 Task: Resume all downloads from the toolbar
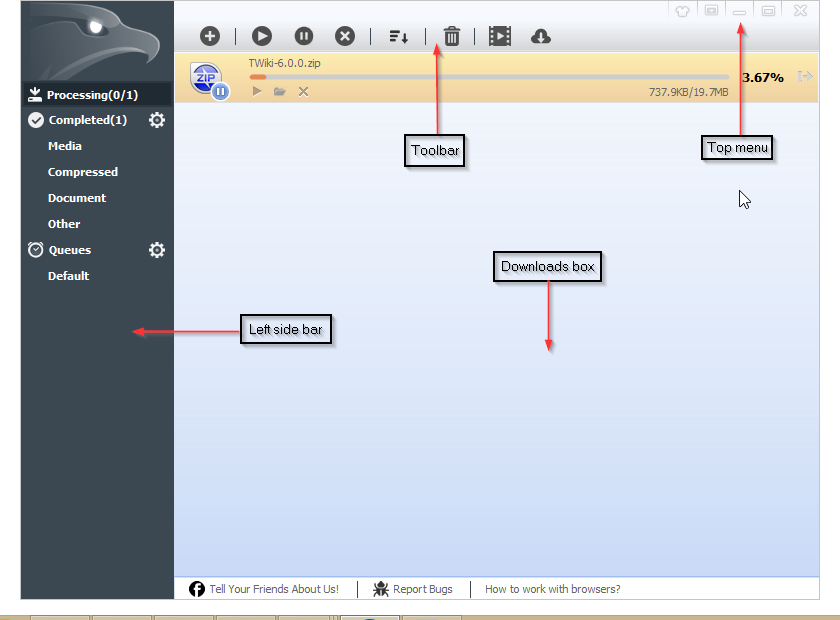point(261,36)
